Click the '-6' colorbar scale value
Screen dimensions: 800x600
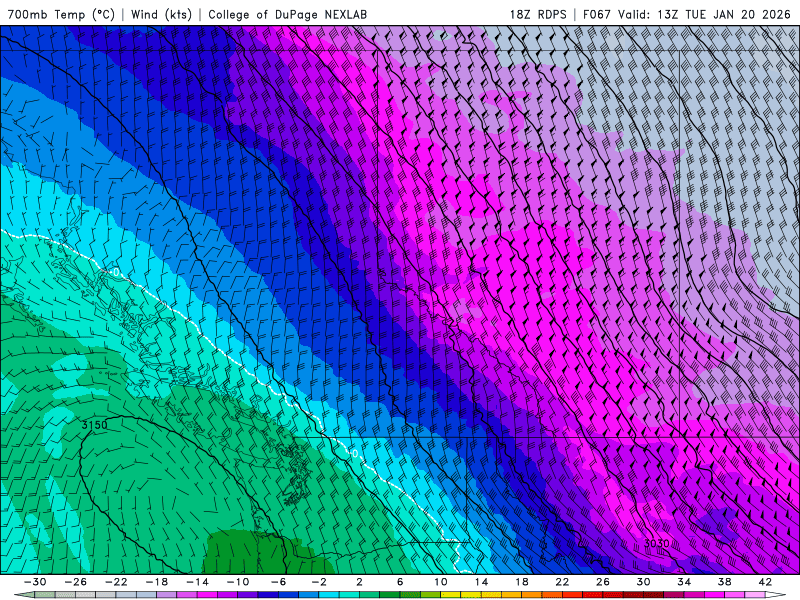278,582
